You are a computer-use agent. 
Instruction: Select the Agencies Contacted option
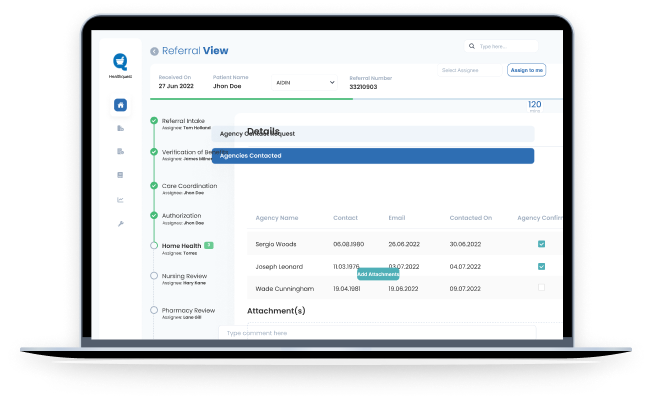coord(372,156)
